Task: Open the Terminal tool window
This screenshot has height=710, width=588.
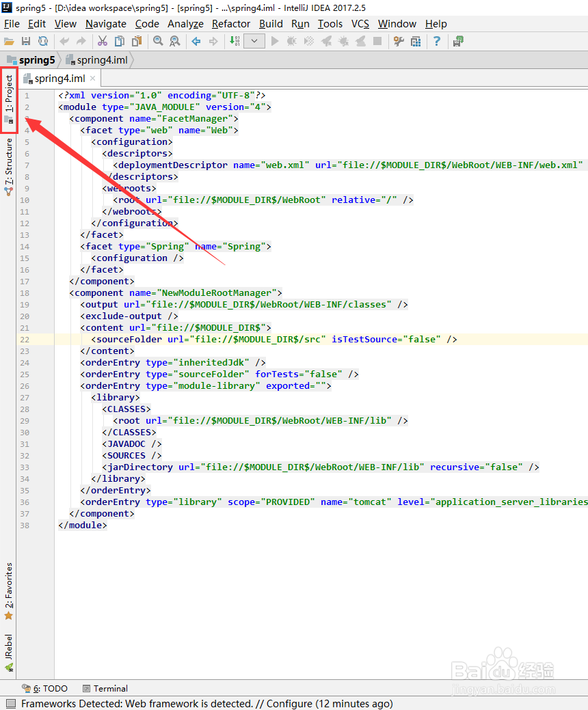Action: pos(105,688)
